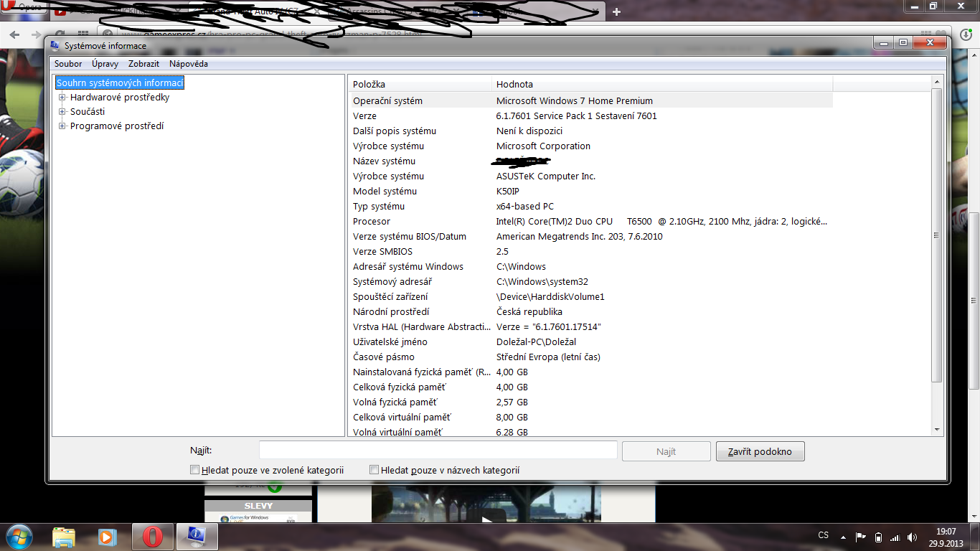Open the network signal tray icon
Image resolution: width=980 pixels, height=551 pixels.
(895, 537)
